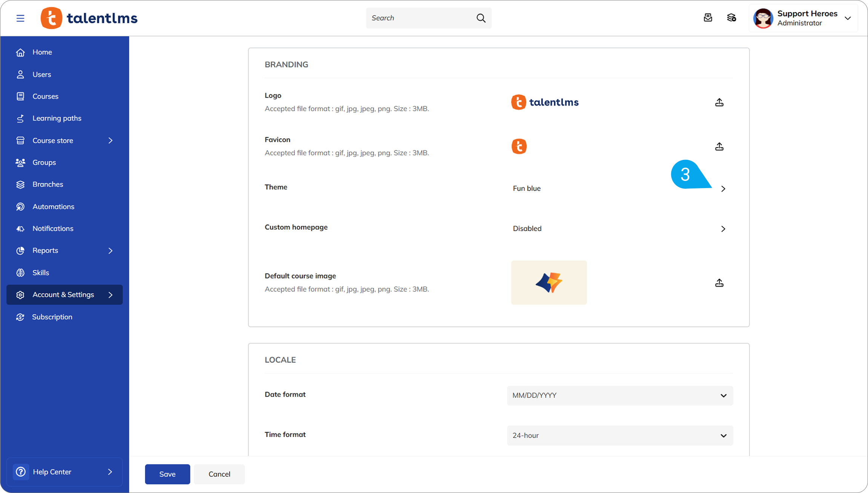This screenshot has height=493, width=868.
Task: Upload a default course image
Action: tap(719, 283)
